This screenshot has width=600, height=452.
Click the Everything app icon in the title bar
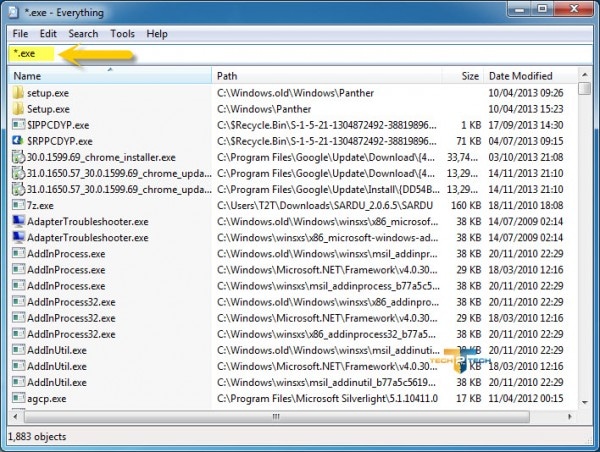(x=13, y=13)
